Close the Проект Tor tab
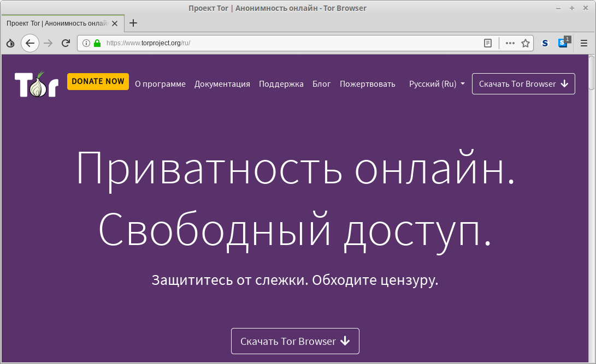This screenshot has height=364, width=596. tap(114, 23)
